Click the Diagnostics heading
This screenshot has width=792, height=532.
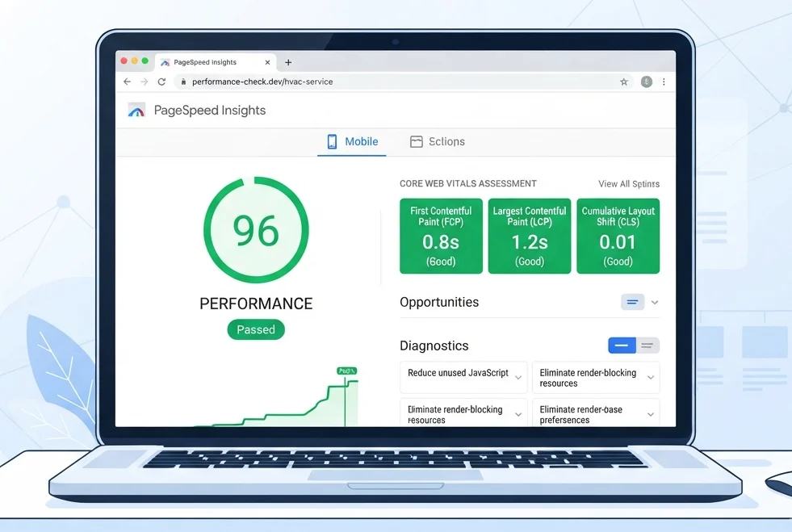[x=434, y=346]
